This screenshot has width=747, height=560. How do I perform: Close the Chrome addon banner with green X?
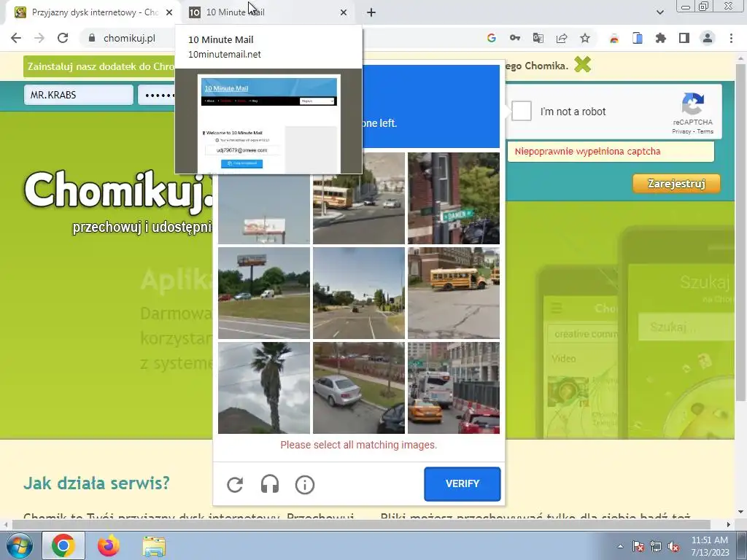pos(582,64)
